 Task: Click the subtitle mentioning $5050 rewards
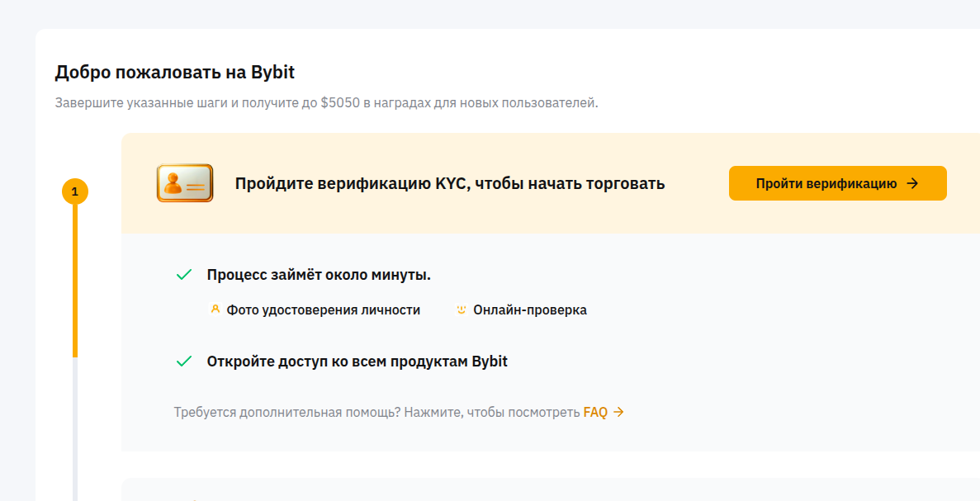click(x=326, y=103)
